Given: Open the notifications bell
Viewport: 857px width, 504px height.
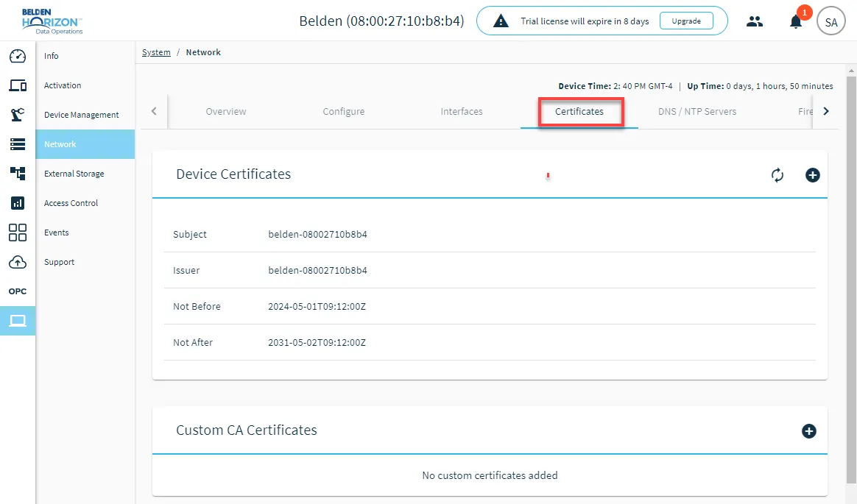Looking at the screenshot, I should (796, 21).
